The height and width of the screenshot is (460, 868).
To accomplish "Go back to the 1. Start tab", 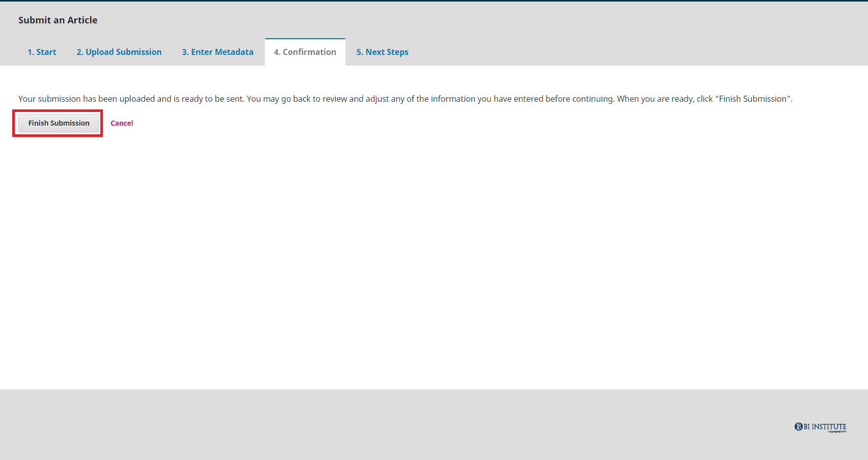I will click(x=42, y=52).
